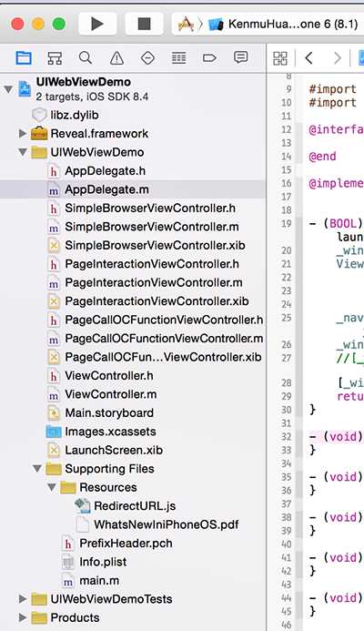Open the KenmuHua scheme selector
This screenshot has width=364, height=631.
point(283,25)
